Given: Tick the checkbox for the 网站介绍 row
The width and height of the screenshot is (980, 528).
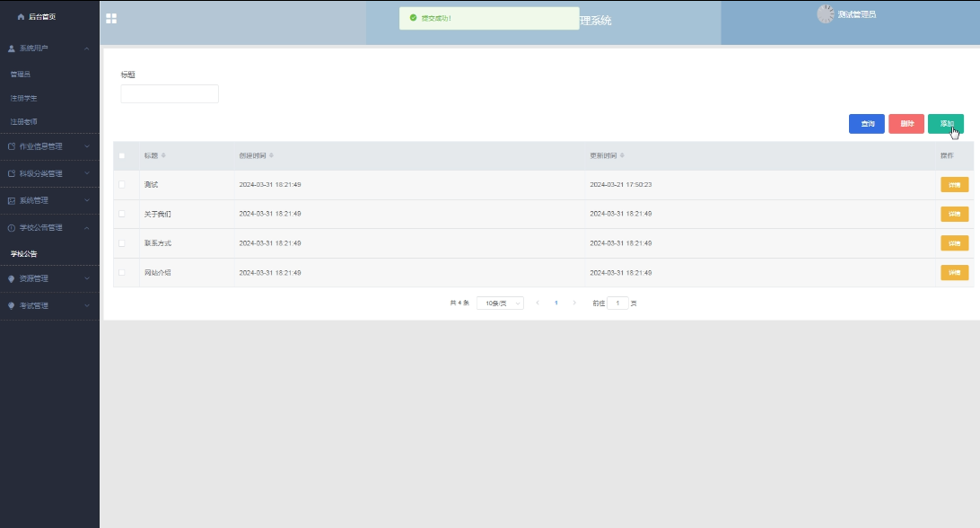Looking at the screenshot, I should coord(122,273).
